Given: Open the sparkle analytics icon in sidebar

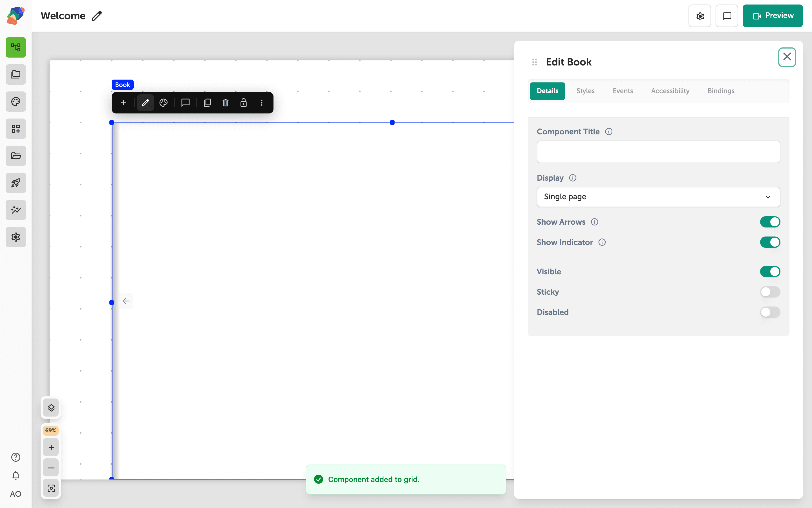Looking at the screenshot, I should coord(16,210).
